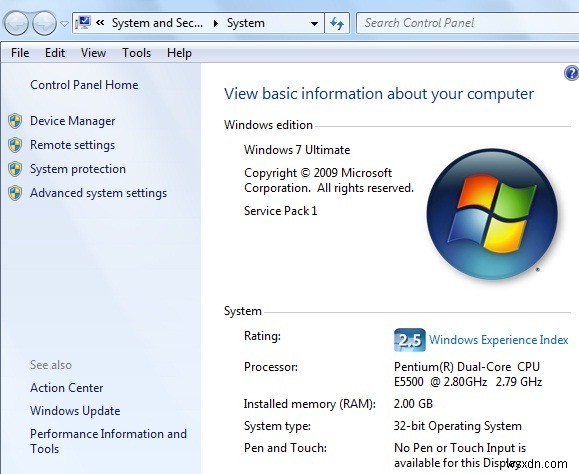Click the Service Pack 1 text
The height and width of the screenshot is (474, 579).
(x=281, y=211)
